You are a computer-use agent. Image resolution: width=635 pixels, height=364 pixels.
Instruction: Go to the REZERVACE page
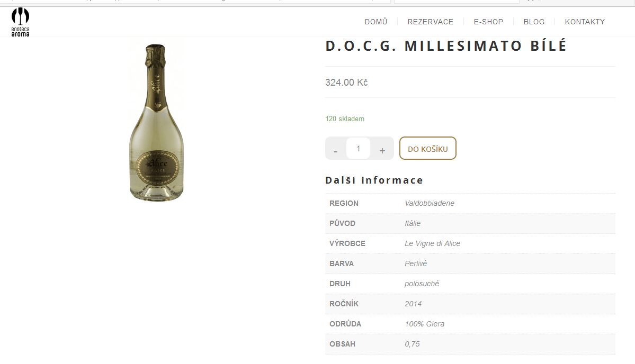(x=430, y=22)
